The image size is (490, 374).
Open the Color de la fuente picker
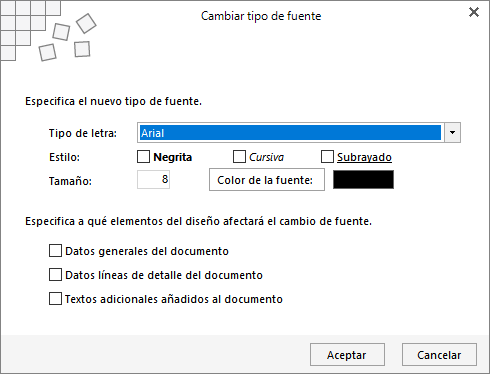coord(267,180)
